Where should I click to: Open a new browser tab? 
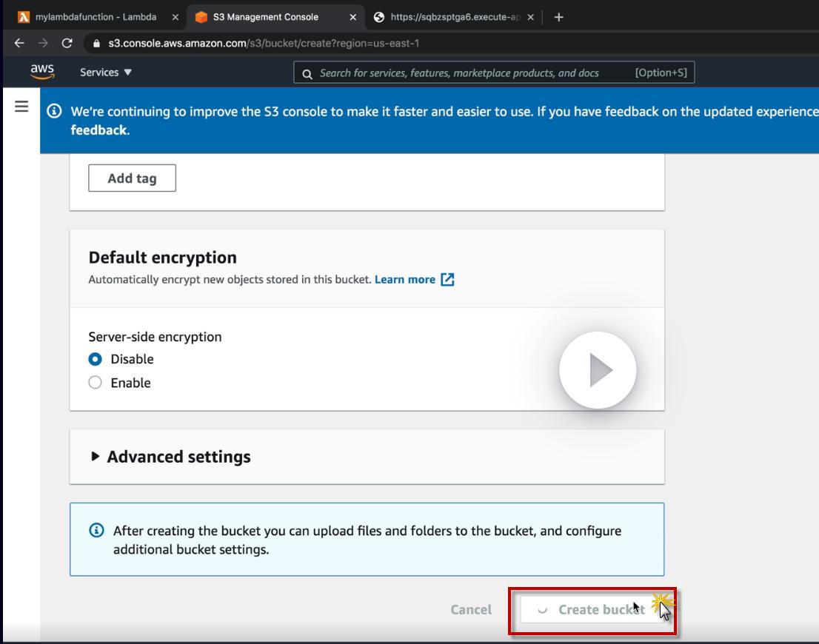coord(558,16)
